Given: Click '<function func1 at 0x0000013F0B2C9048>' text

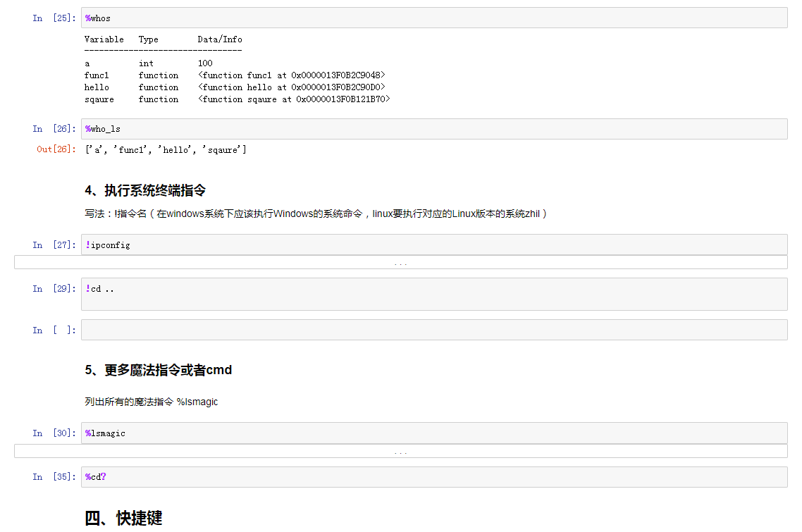Looking at the screenshot, I should (x=292, y=75).
